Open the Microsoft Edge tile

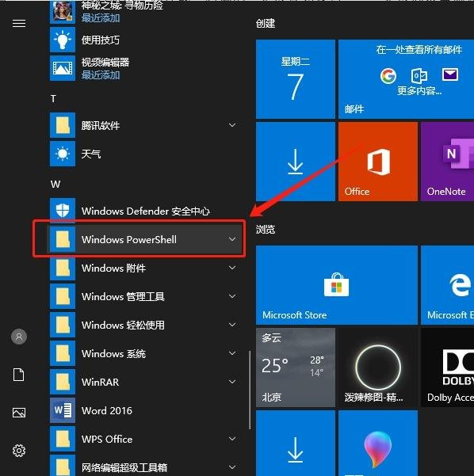pyautogui.click(x=448, y=285)
